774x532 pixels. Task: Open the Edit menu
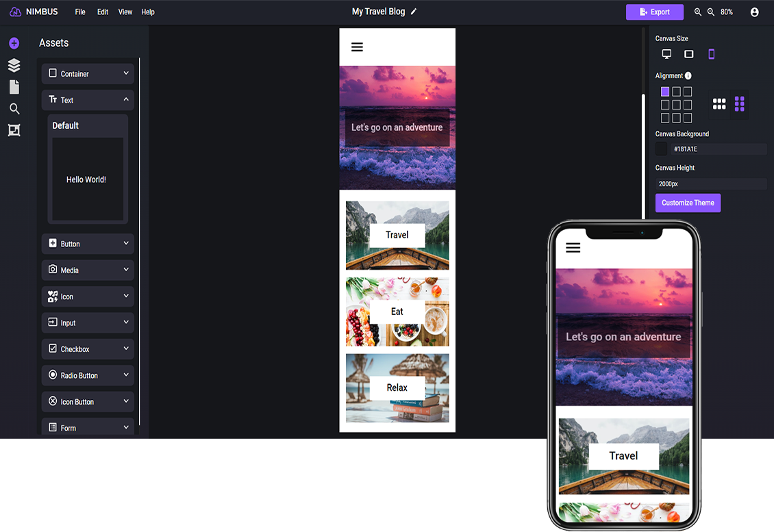click(103, 12)
